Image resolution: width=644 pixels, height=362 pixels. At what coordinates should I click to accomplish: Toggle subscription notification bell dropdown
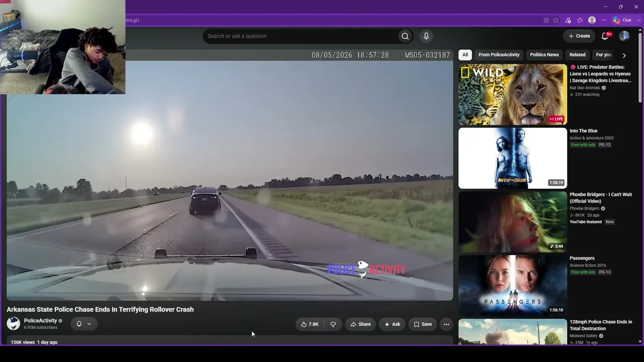pos(84,324)
